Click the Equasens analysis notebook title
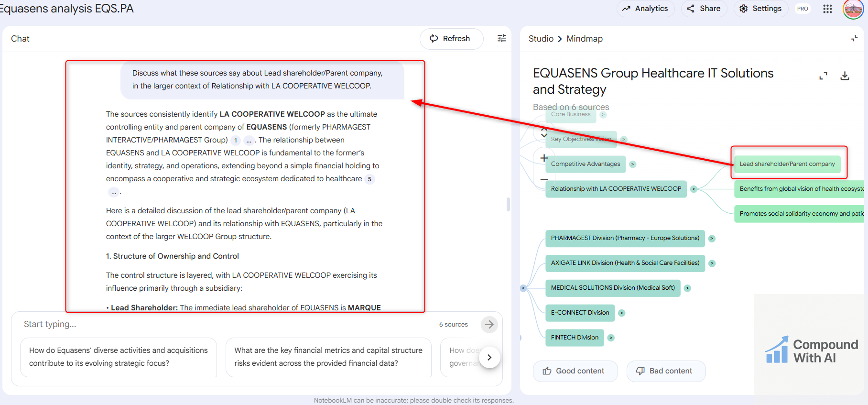Screen dimensions: 868x405 pos(67,9)
